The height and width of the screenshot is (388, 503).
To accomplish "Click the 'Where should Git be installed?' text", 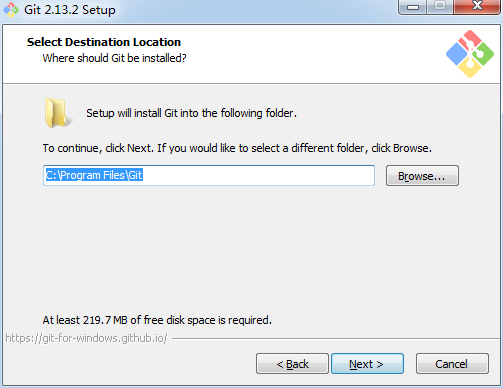I will [x=114, y=58].
